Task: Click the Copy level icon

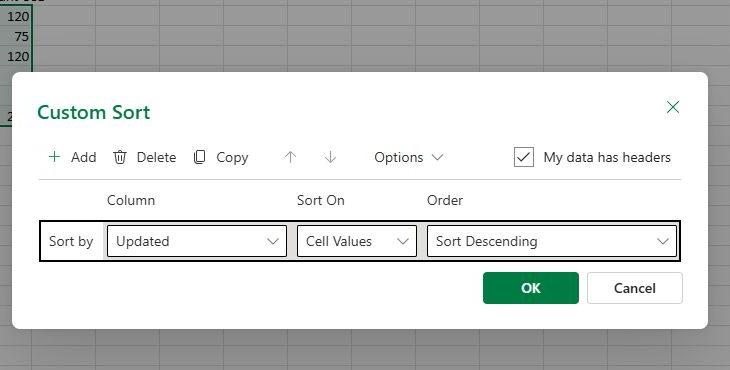Action: (x=199, y=157)
